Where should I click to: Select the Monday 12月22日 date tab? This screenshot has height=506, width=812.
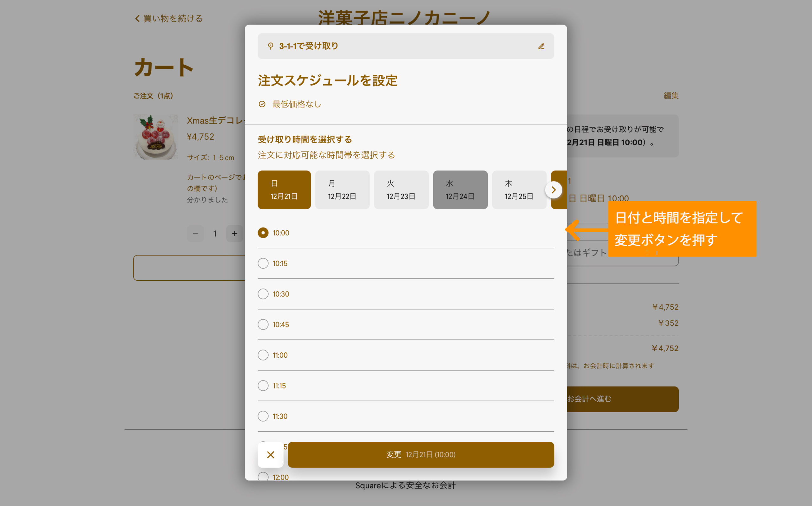point(342,190)
